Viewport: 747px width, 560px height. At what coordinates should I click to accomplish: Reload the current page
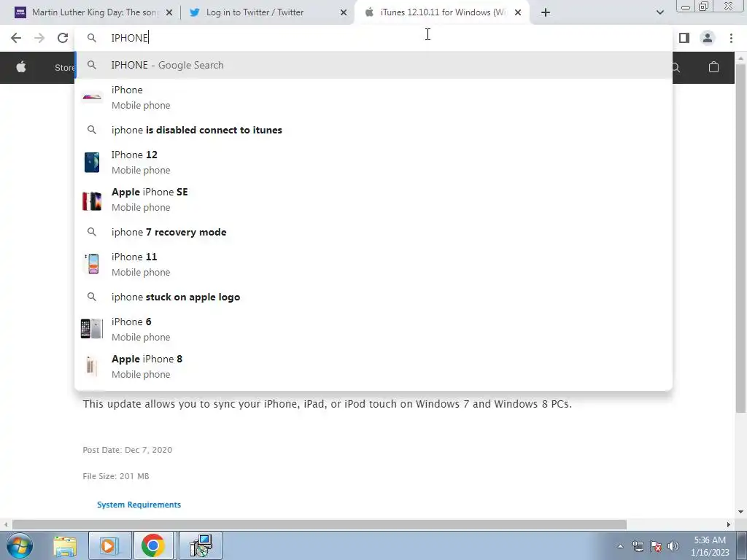pos(63,38)
